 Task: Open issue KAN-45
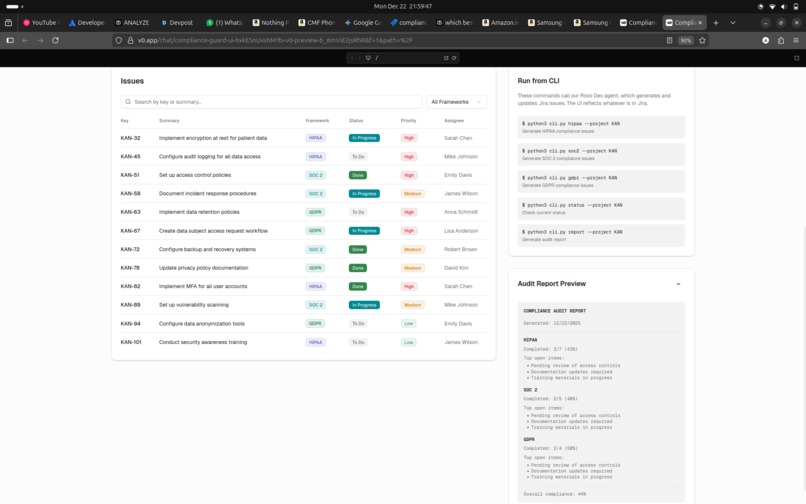pos(130,156)
